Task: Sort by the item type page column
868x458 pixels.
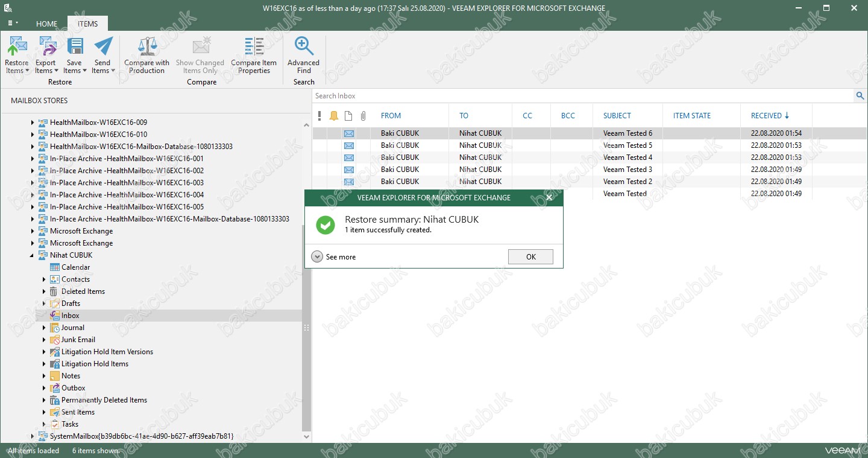Action: tap(348, 116)
